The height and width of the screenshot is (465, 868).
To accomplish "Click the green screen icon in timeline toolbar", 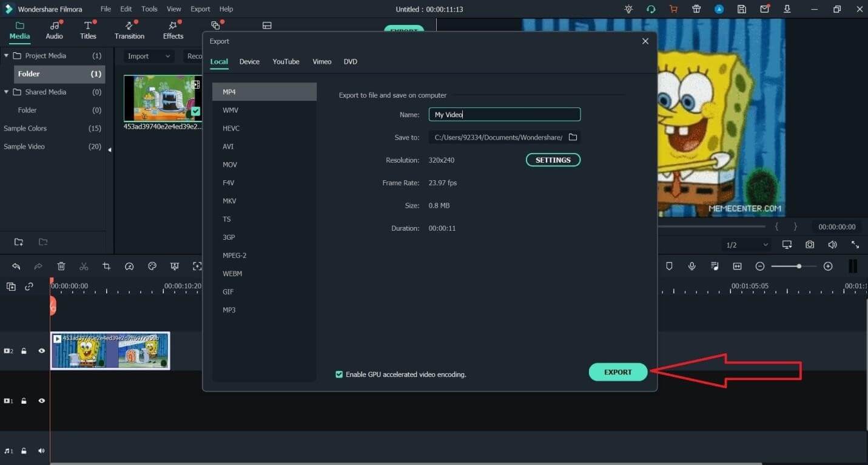I will tap(175, 266).
